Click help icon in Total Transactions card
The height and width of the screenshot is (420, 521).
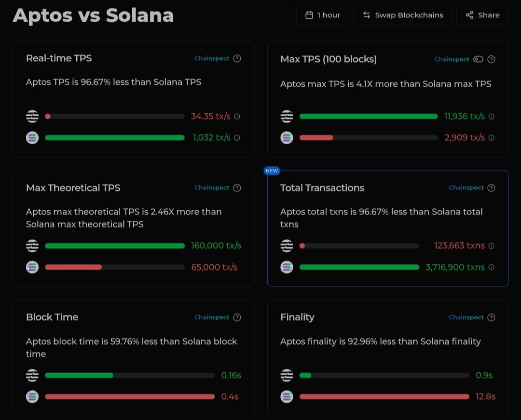tap(491, 188)
